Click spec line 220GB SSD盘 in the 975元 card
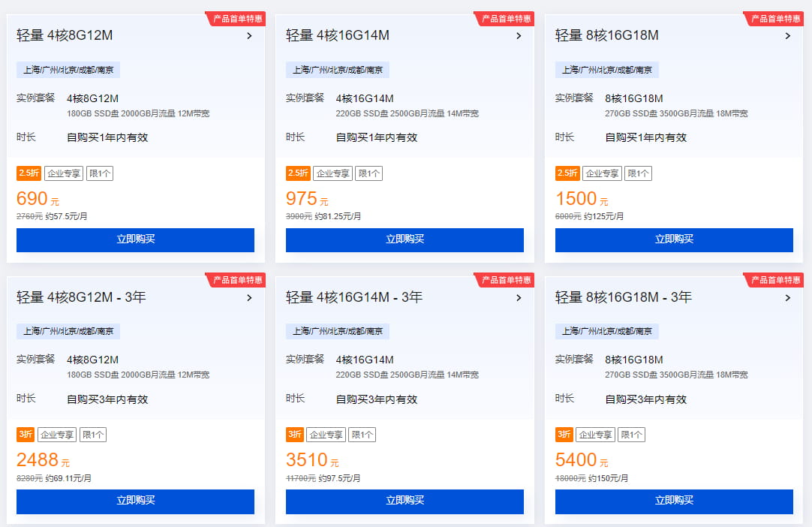Viewport: 812px width, 527px height. pyautogui.click(x=407, y=113)
